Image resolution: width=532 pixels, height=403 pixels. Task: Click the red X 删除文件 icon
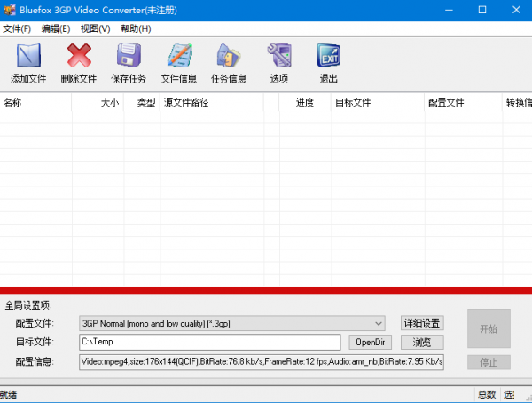point(79,55)
